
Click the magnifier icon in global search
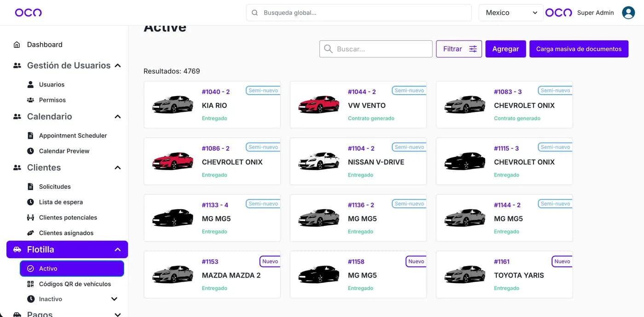pyautogui.click(x=254, y=13)
